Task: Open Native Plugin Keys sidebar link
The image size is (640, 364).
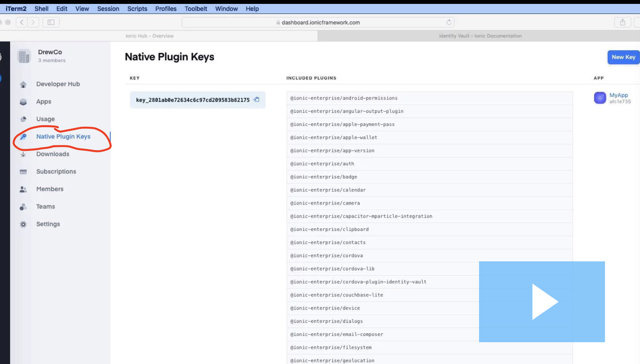Action: point(63,136)
